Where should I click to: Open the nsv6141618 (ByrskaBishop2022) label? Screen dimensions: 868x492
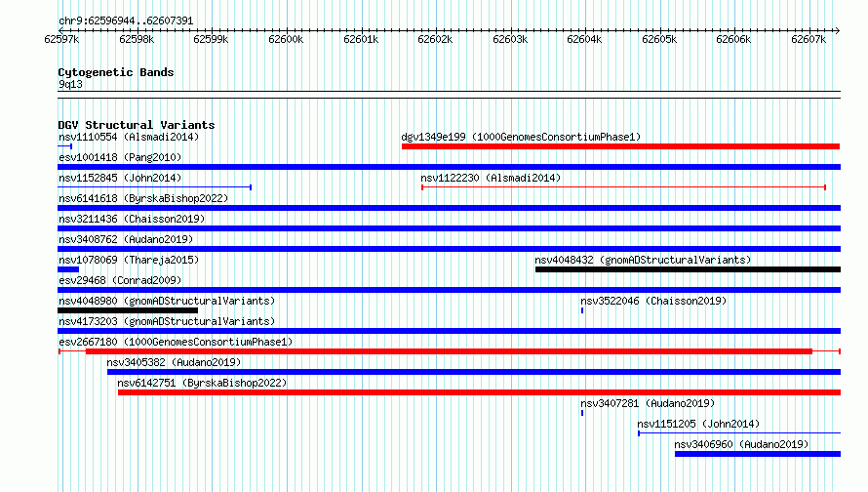[143, 198]
